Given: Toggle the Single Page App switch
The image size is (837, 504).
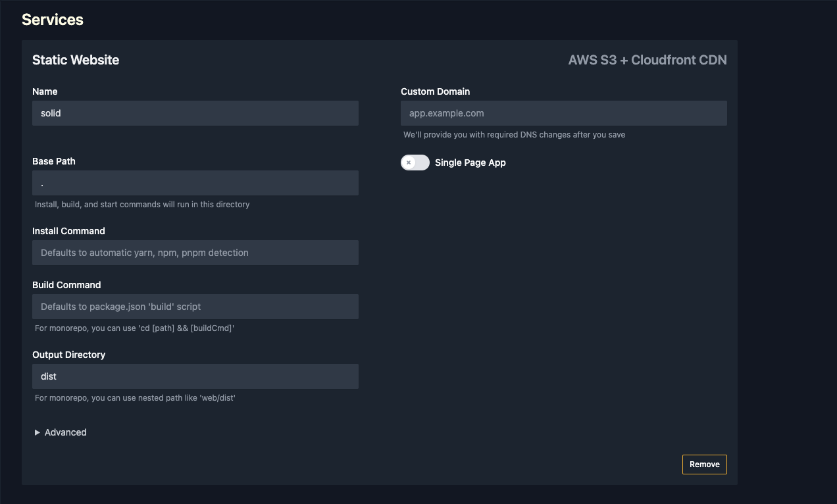Looking at the screenshot, I should (415, 163).
